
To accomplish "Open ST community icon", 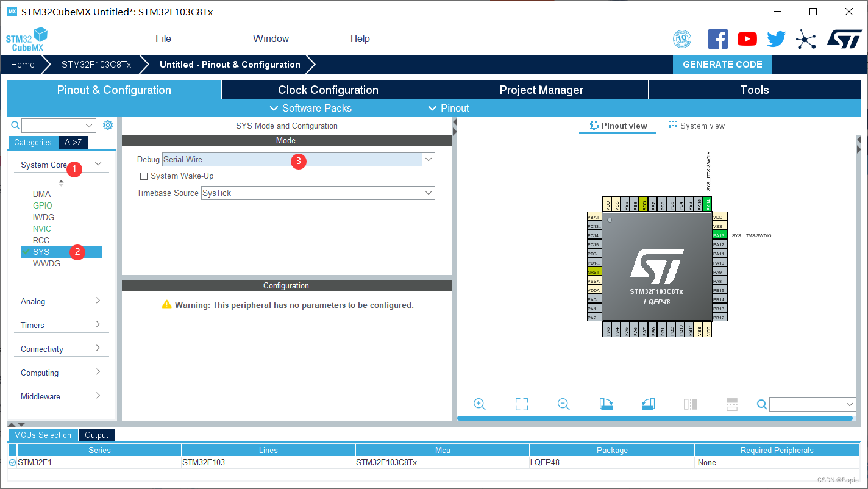I will coord(806,38).
